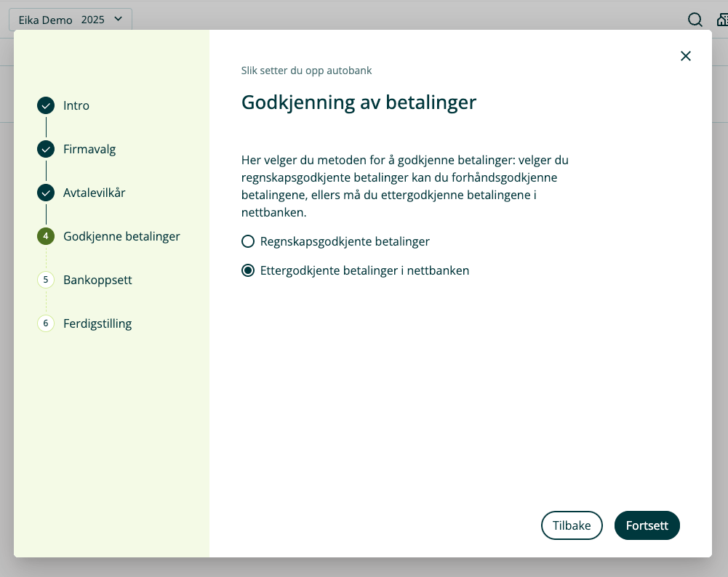Select the Godkjenne betalinger step label
The width and height of the screenshot is (728, 577).
(x=121, y=236)
